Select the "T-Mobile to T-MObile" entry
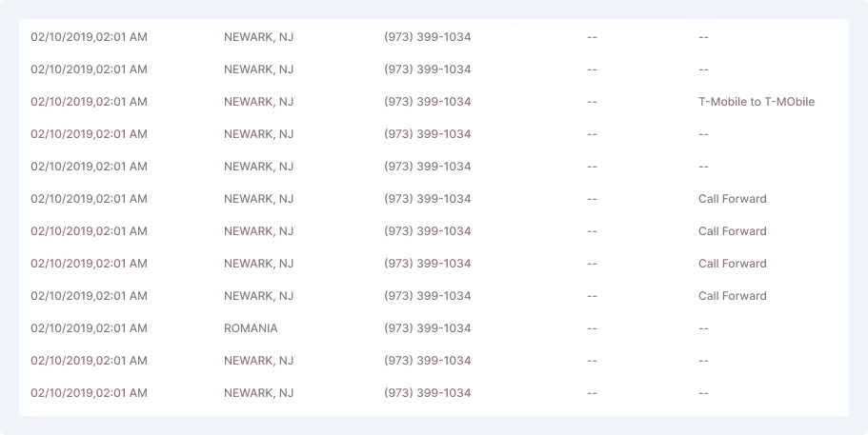The height and width of the screenshot is (435, 868). [x=756, y=102]
